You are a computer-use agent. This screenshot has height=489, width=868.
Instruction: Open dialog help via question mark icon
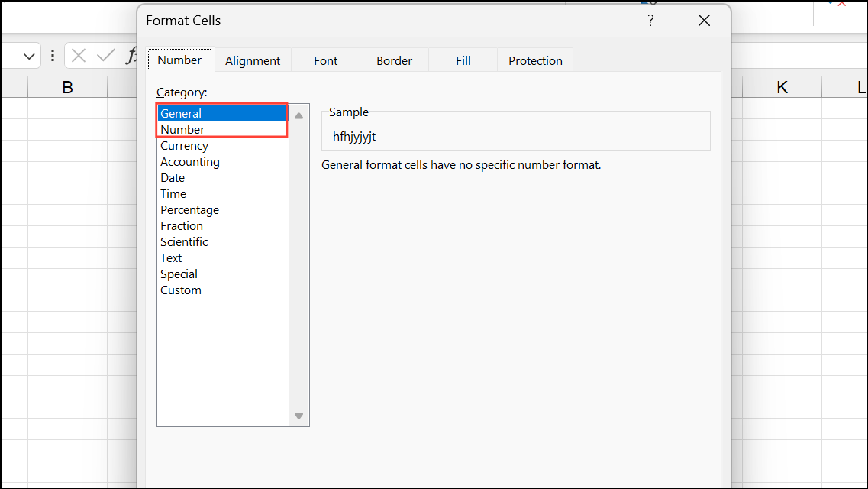click(650, 21)
